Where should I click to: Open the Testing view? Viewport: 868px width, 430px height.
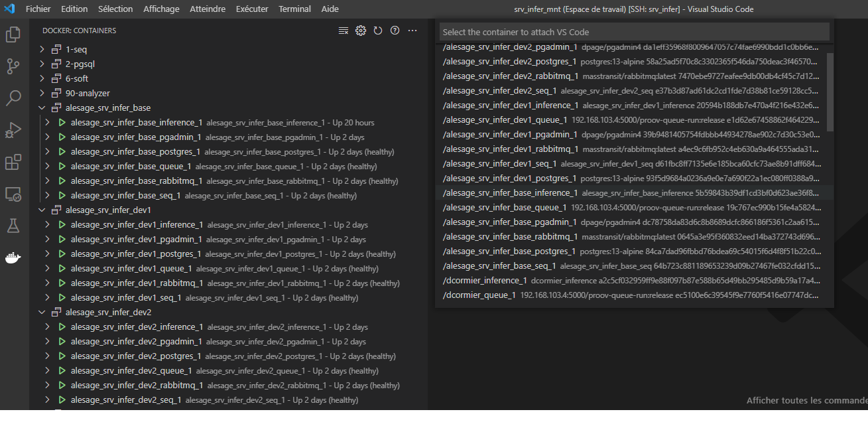click(x=13, y=226)
